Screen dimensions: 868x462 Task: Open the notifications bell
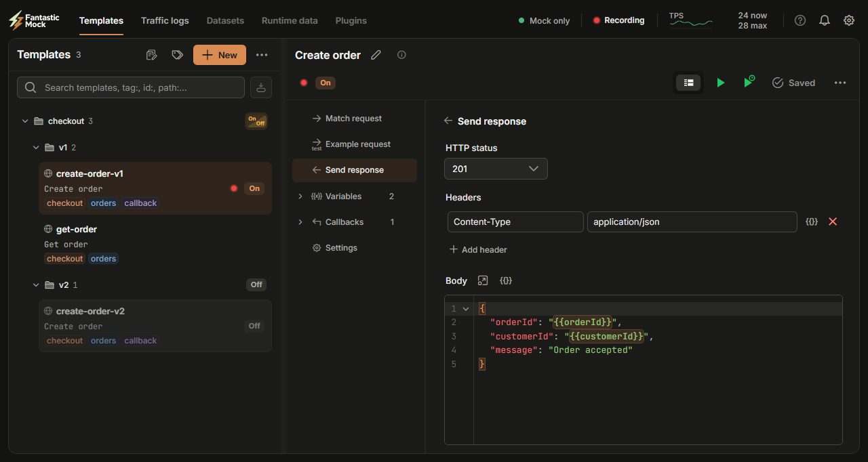click(x=825, y=20)
